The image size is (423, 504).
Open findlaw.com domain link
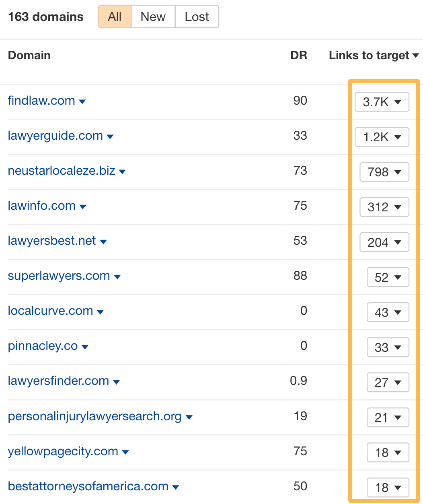[x=41, y=101]
